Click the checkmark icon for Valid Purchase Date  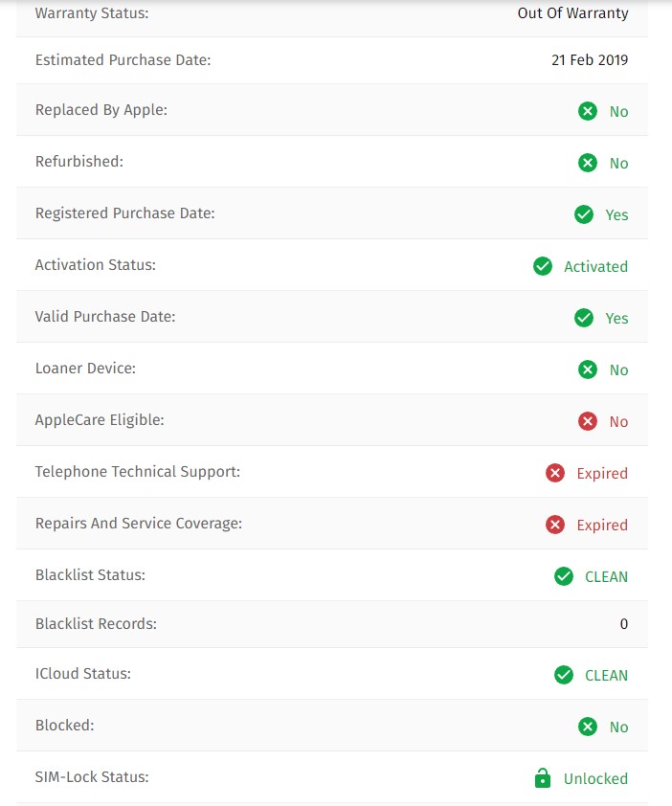click(584, 318)
